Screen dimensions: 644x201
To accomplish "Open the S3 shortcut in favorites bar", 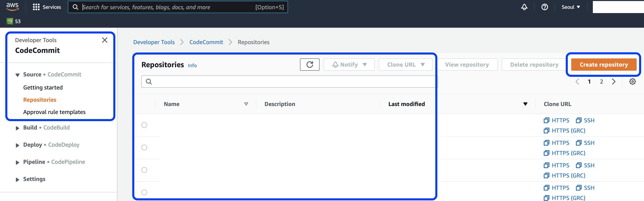I will 14,21.
